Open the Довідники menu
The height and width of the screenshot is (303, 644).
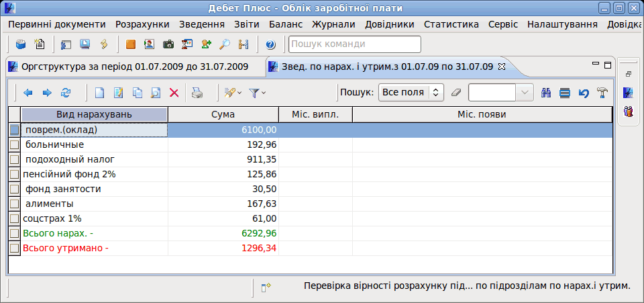(x=389, y=24)
